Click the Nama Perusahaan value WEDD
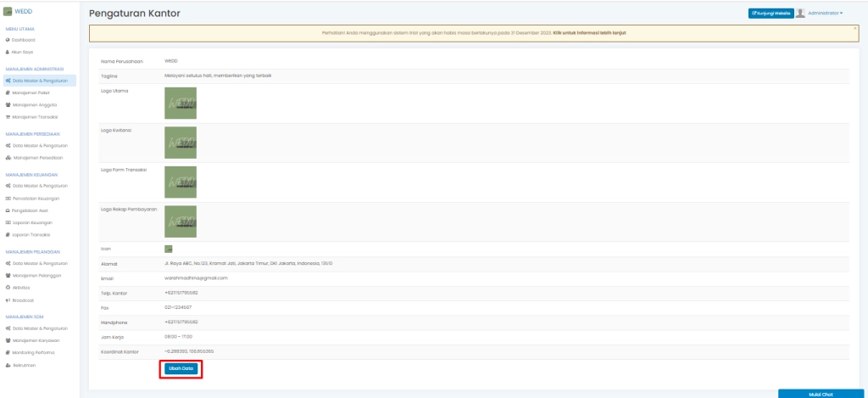The width and height of the screenshot is (868, 398). pos(171,61)
